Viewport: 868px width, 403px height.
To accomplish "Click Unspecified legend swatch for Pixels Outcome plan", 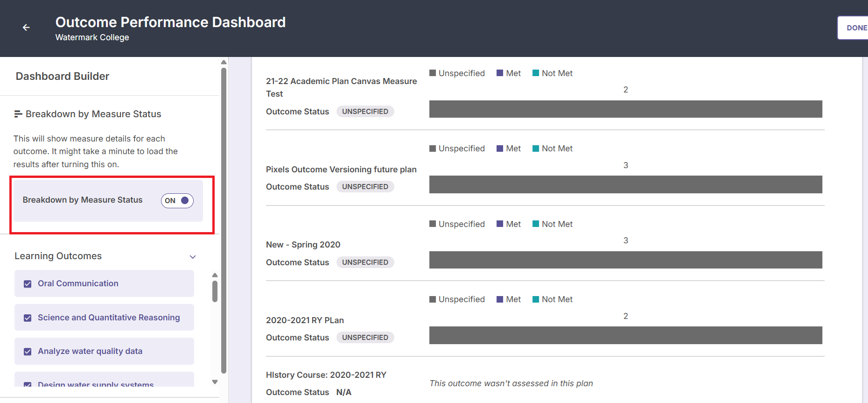I will coord(433,148).
